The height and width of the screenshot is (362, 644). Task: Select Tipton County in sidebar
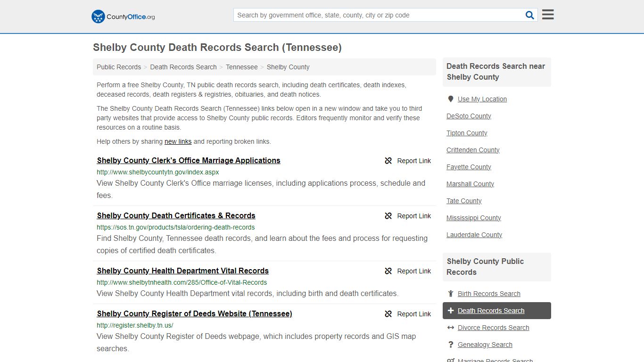pos(467,133)
